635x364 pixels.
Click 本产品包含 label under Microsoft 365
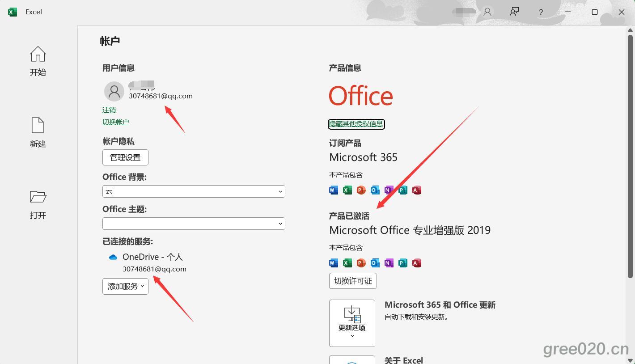click(346, 175)
